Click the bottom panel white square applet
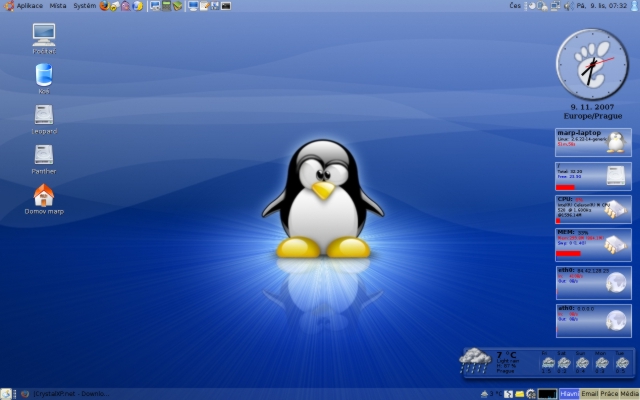Viewport: 640px width, 400px height. [x=508, y=394]
